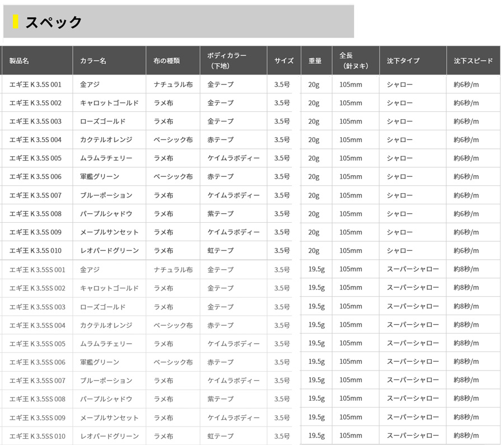Click the 沈下タイプ column header
Image resolution: width=504 pixels, height=445 pixels.
point(403,60)
